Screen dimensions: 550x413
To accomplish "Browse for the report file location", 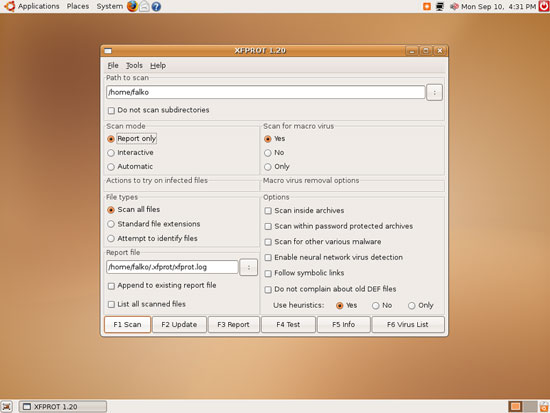I will (248, 267).
